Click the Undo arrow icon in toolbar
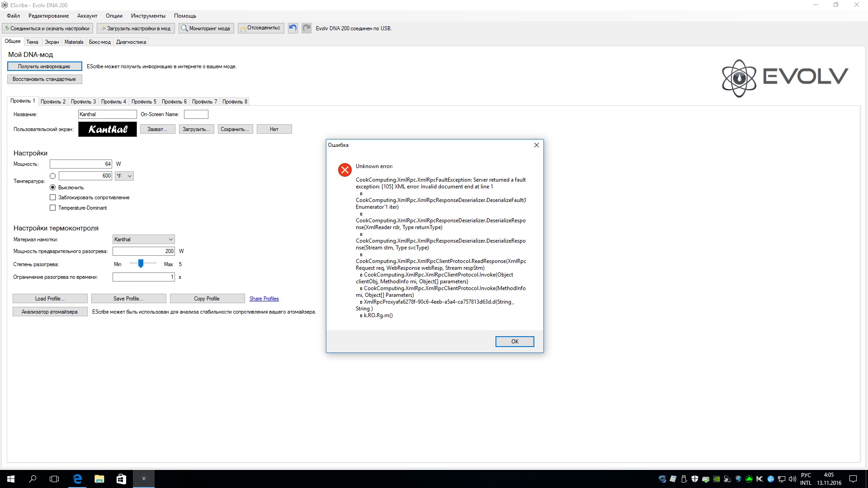The height and width of the screenshot is (488, 868). 293,28
